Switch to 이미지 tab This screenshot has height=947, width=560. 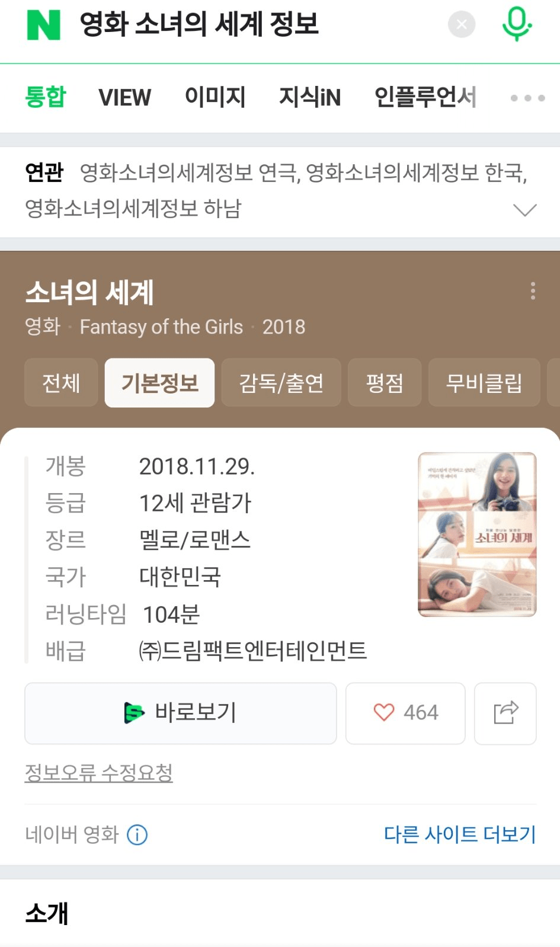pos(215,97)
